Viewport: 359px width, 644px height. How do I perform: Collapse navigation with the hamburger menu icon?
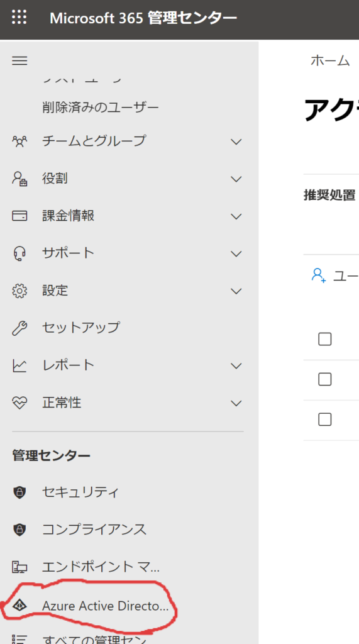(x=19, y=61)
